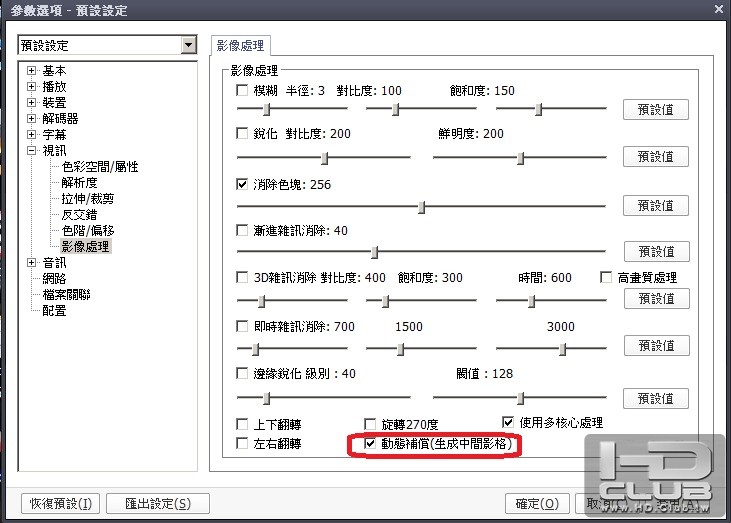Open 網路 settings in the tree
Screen dimensions: 731x523
pyautogui.click(x=54, y=279)
